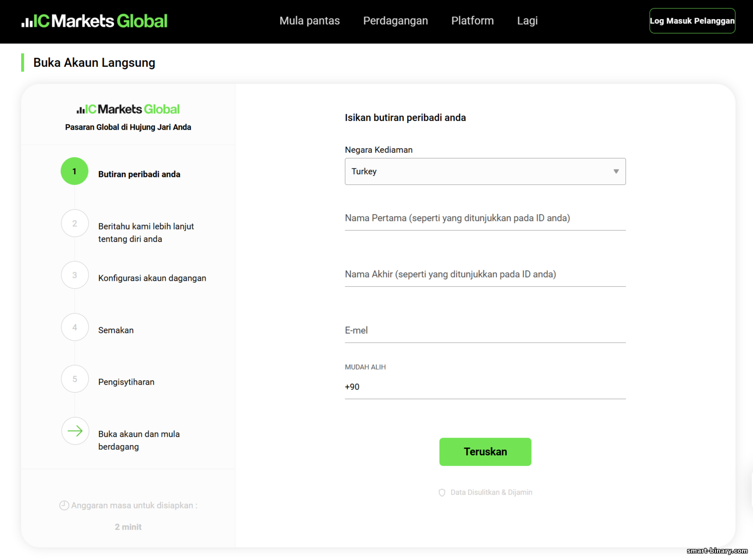753x560 pixels.
Task: Select the step 3 circle icon
Action: pos(75,275)
